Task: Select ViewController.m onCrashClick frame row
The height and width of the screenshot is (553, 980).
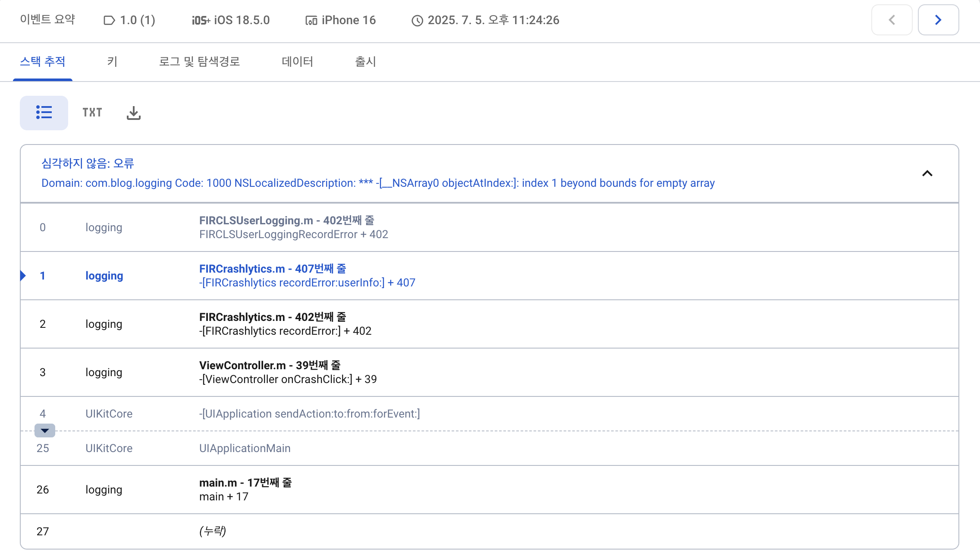Action: point(288,372)
